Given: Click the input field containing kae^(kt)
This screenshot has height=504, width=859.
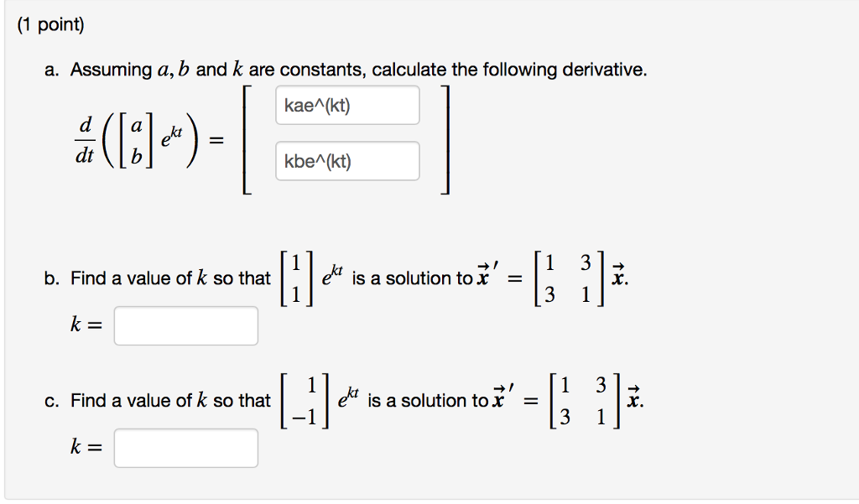Looking at the screenshot, I should coord(346,104).
